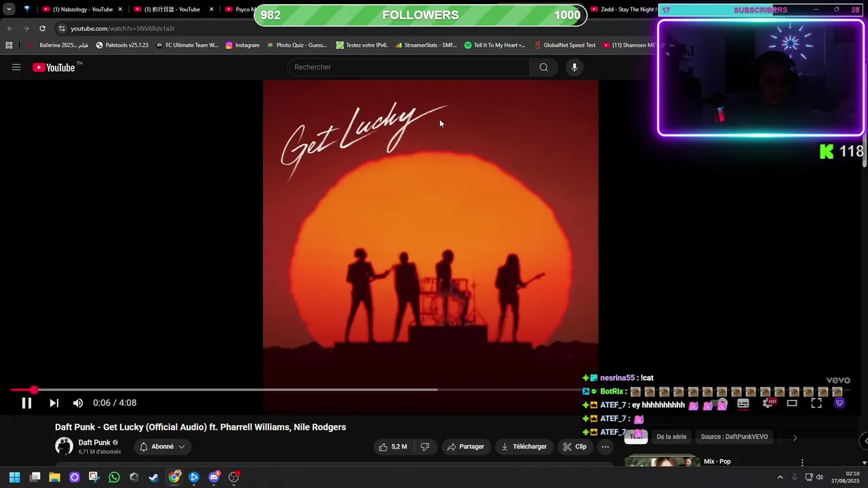Share the video via Partager

pyautogui.click(x=466, y=447)
